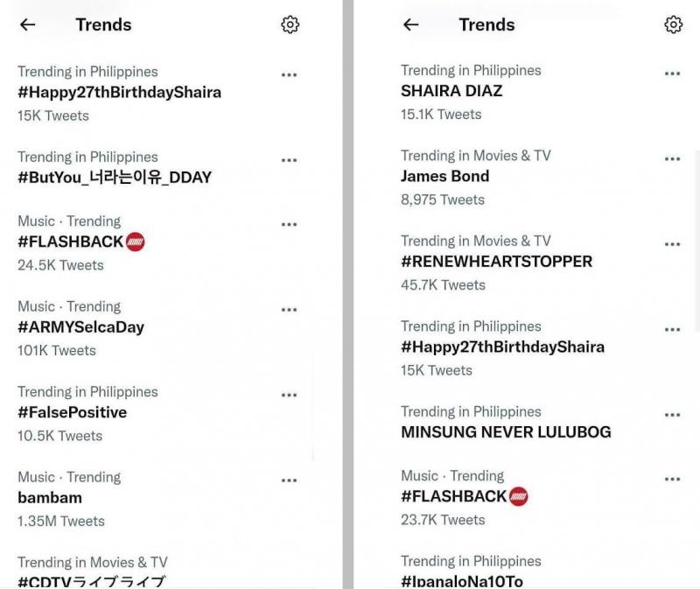Open the #FalsePositive trending hashtag
Image resolution: width=700 pixels, height=589 pixels.
point(72,412)
